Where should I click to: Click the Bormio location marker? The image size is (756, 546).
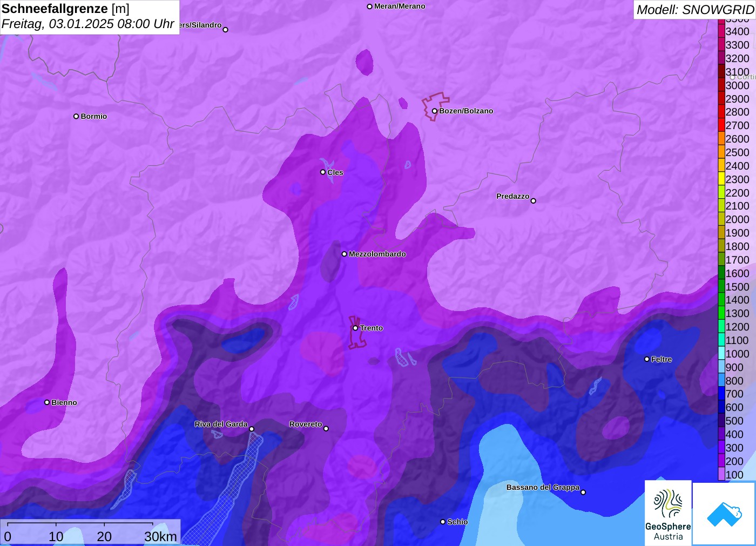(x=76, y=116)
